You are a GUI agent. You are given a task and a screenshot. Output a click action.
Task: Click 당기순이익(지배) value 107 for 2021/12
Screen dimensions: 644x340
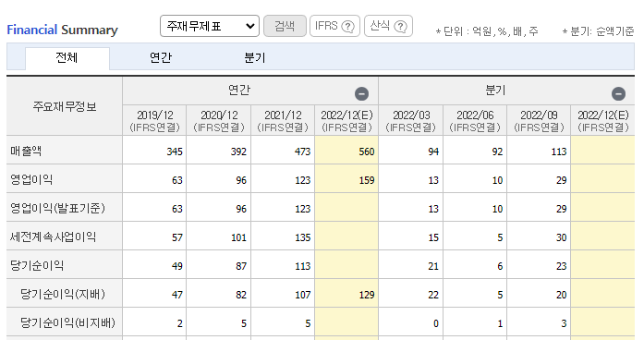point(303,295)
